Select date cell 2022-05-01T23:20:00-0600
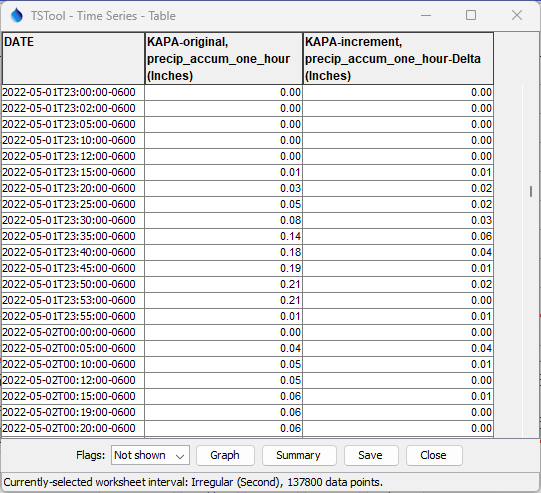 [x=73, y=188]
